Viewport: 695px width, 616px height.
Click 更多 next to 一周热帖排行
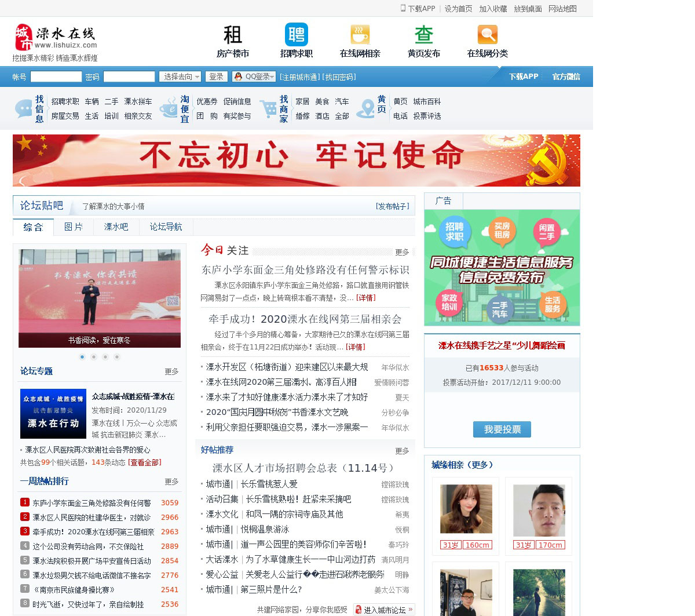pos(171,482)
